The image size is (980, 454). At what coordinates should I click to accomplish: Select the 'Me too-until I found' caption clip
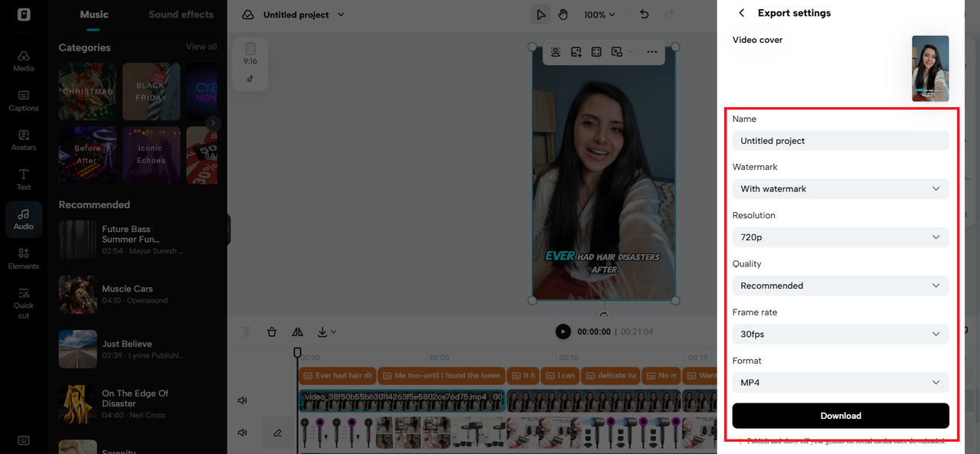click(x=441, y=376)
